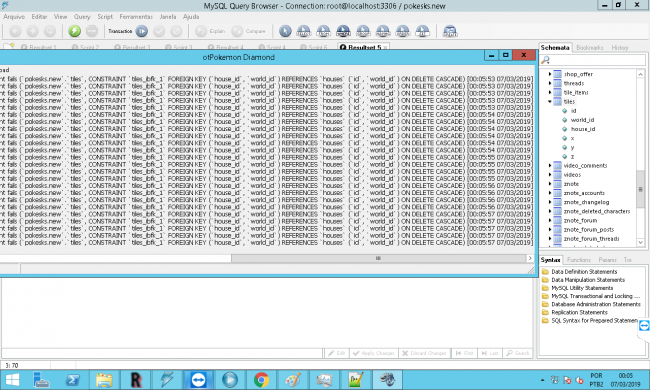Viewport: 650px width, 390px height.
Task: Open the search magnifier icon in Schemata
Action: click(x=546, y=60)
